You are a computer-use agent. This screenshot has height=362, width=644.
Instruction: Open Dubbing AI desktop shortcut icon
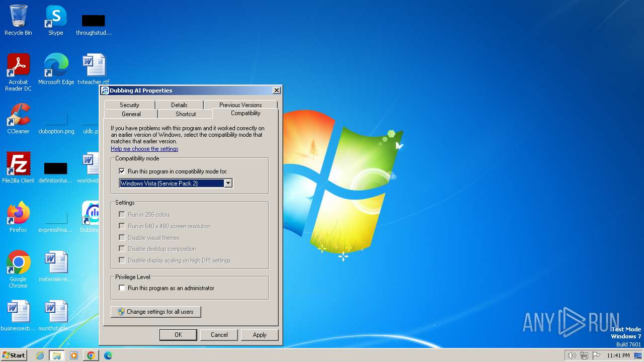click(90, 217)
